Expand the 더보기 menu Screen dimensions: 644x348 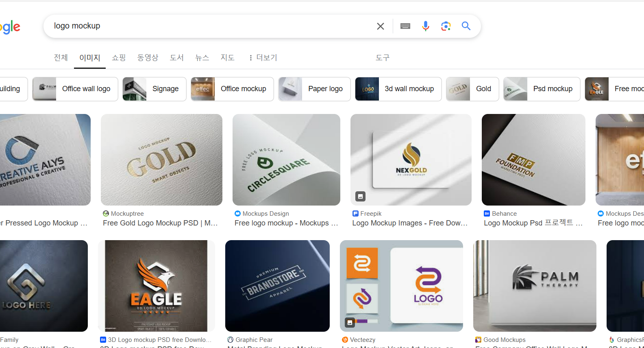[263, 57]
